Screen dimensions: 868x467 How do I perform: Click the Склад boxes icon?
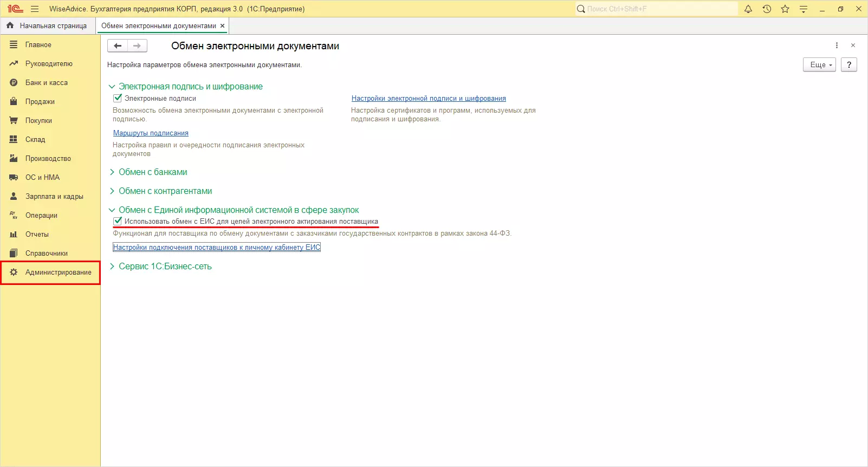14,139
